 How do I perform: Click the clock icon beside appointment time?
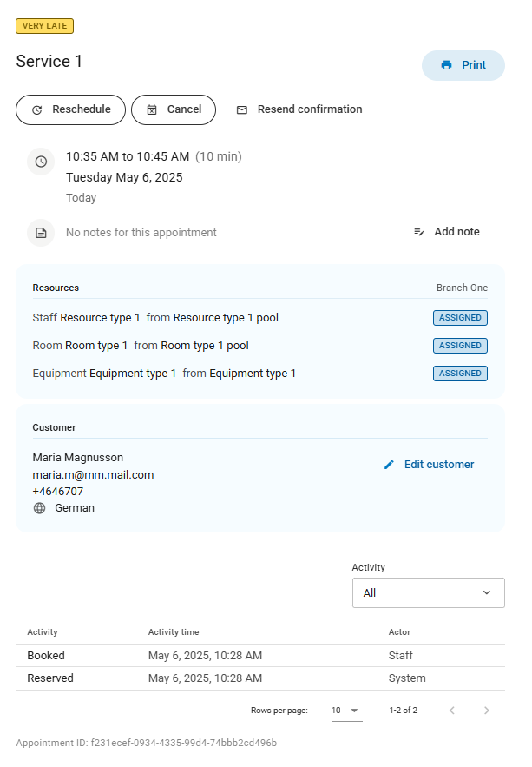[41, 162]
